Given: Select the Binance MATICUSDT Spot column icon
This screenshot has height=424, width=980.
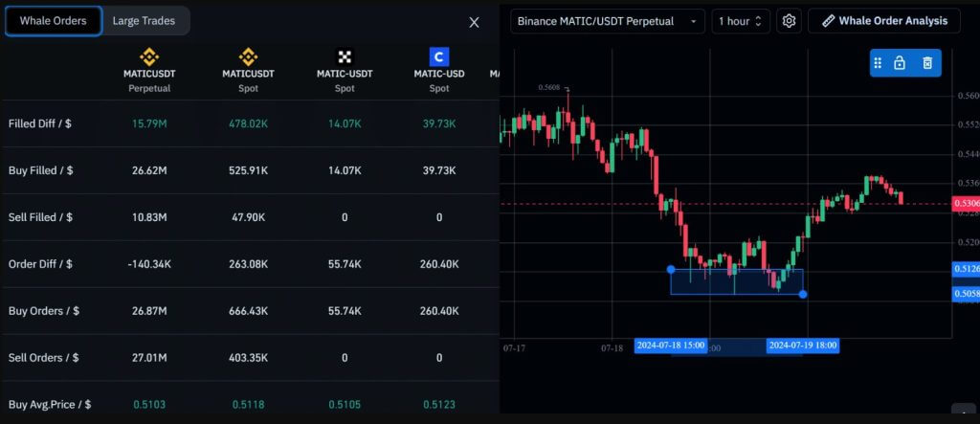Looking at the screenshot, I should [x=248, y=57].
